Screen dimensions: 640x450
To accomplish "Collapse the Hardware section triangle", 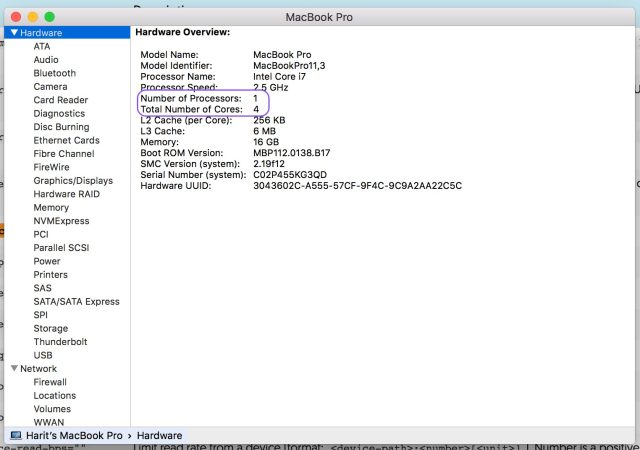I will point(14,32).
